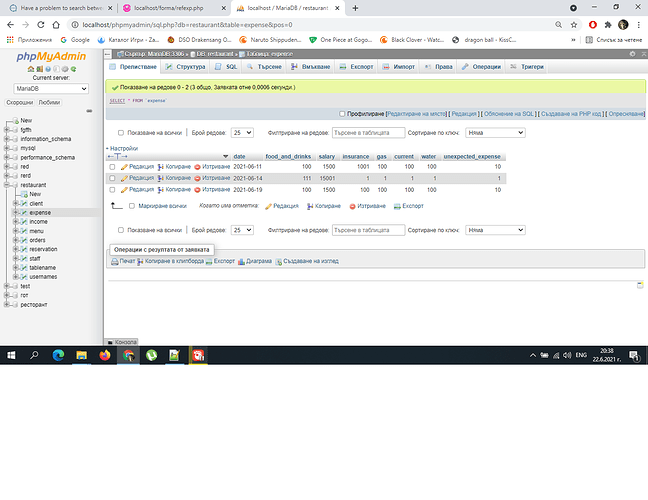The image size is (648, 500).
Task: Open lower Брой редове dropdown
Action: coord(242,230)
